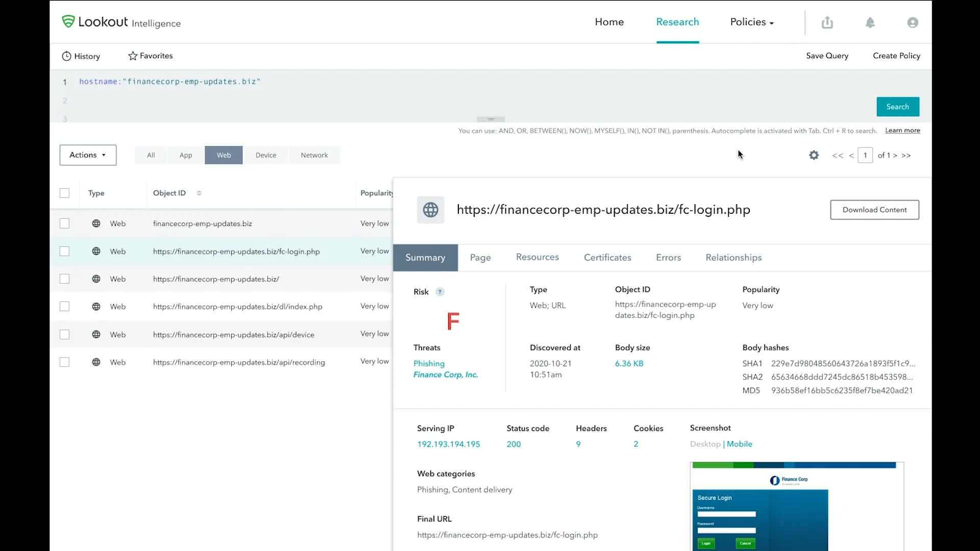Click the globe icon beside fc-login.php title
The image size is (980, 551).
pos(431,210)
